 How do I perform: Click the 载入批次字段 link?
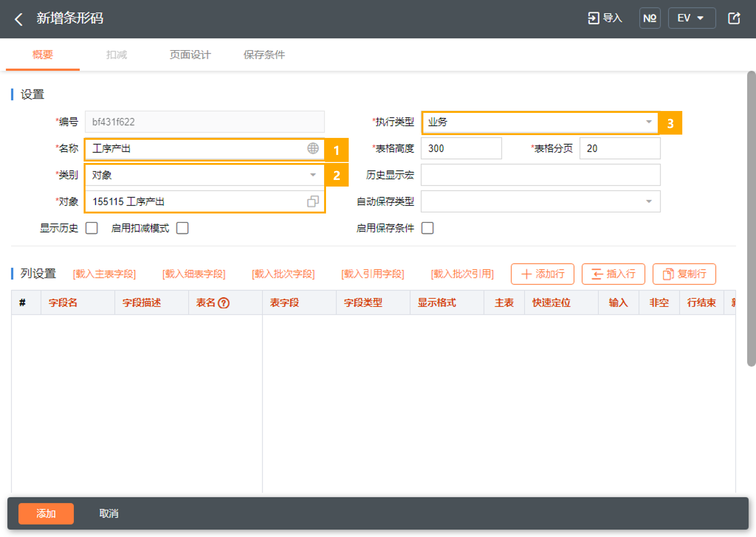click(283, 274)
